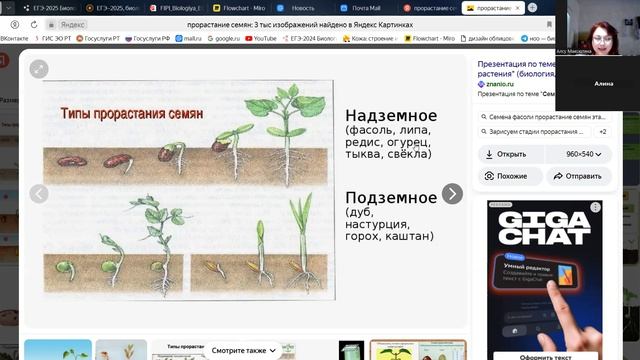640x360 pixels.
Task: Click the site lock icon
Action: point(51,25)
